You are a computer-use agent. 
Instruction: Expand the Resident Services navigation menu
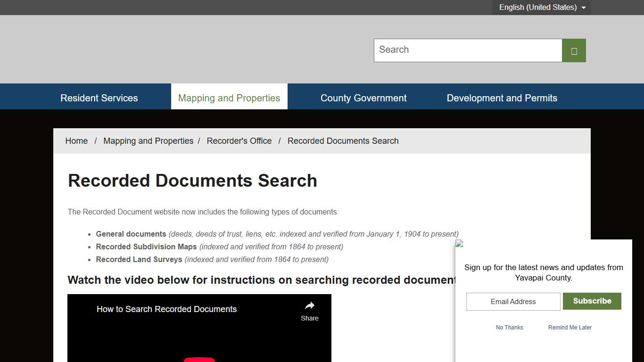pyautogui.click(x=99, y=98)
